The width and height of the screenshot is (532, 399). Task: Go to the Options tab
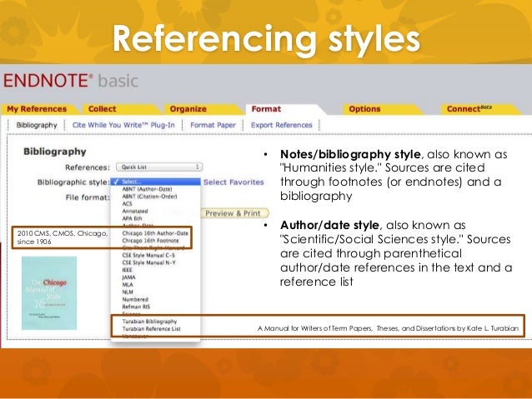point(364,109)
